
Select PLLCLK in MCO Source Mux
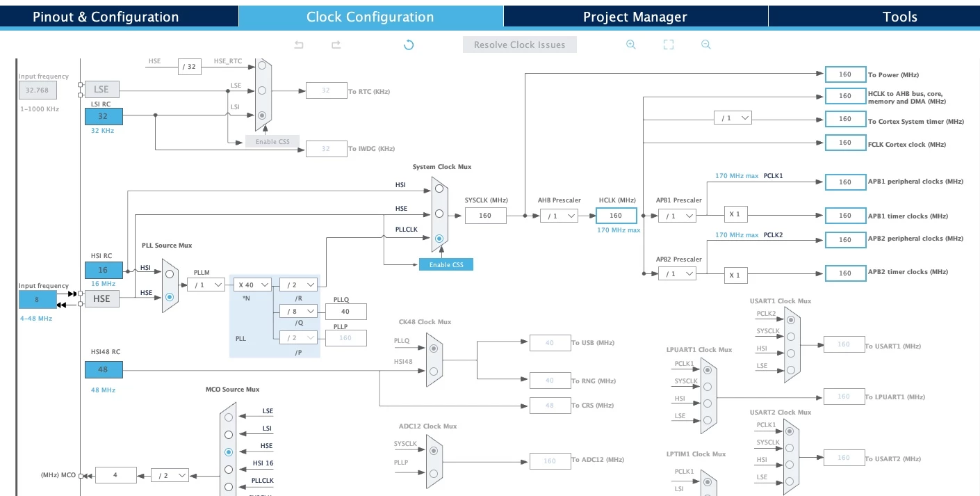click(228, 487)
